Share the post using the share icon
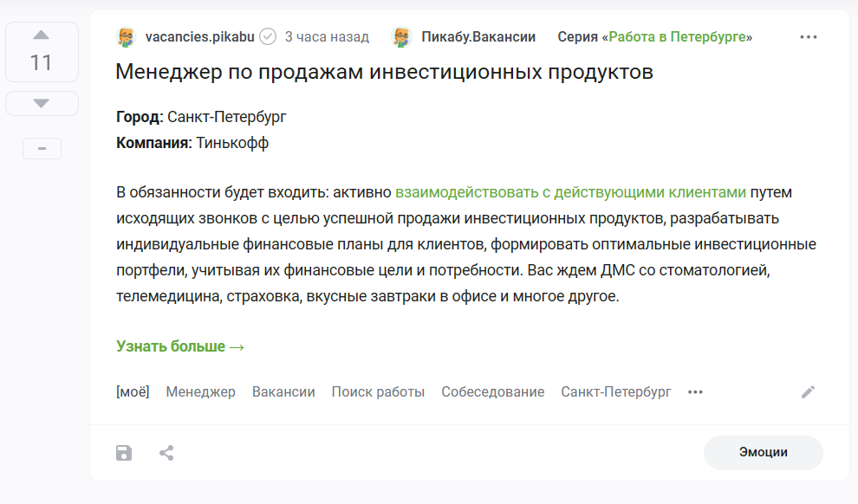The image size is (858, 504). [167, 453]
